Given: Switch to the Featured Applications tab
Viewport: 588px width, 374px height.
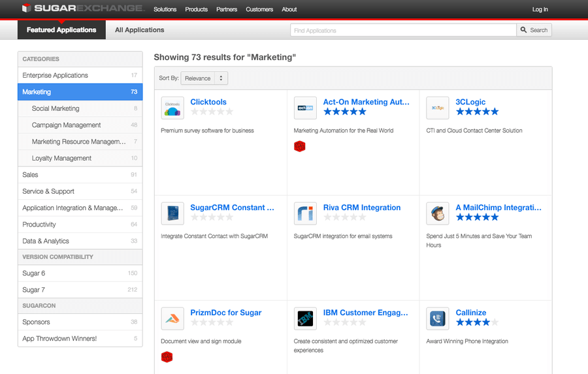Looking at the screenshot, I should click(x=61, y=29).
